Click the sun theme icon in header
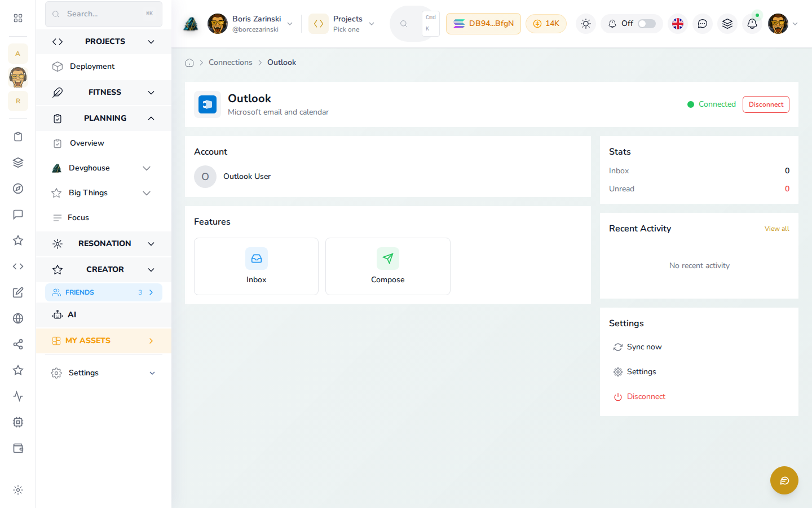Viewport: 812px width, 508px height. click(x=586, y=24)
